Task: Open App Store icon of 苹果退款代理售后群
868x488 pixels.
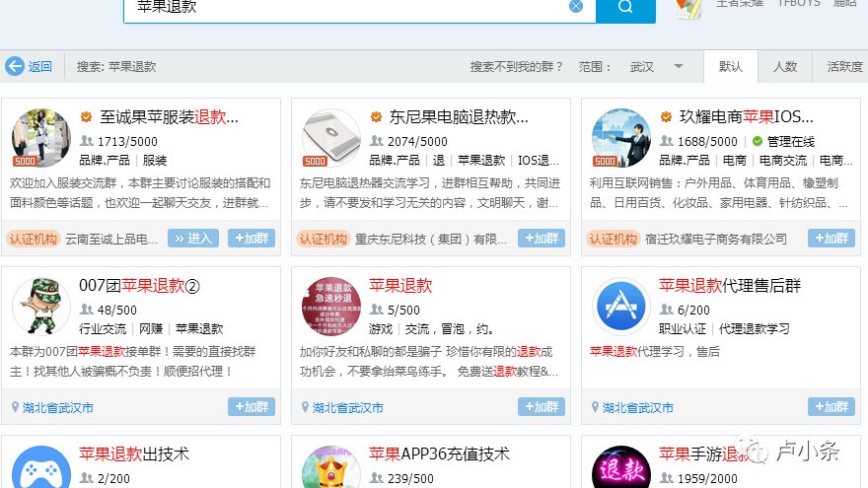Action: 621,306
